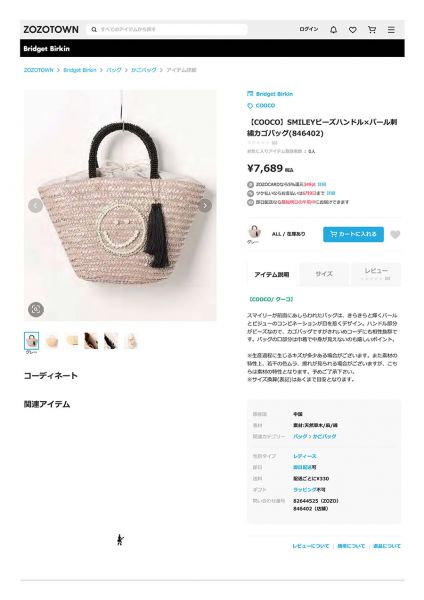
Task: Open the shopping cart icon
Action: 372,29
